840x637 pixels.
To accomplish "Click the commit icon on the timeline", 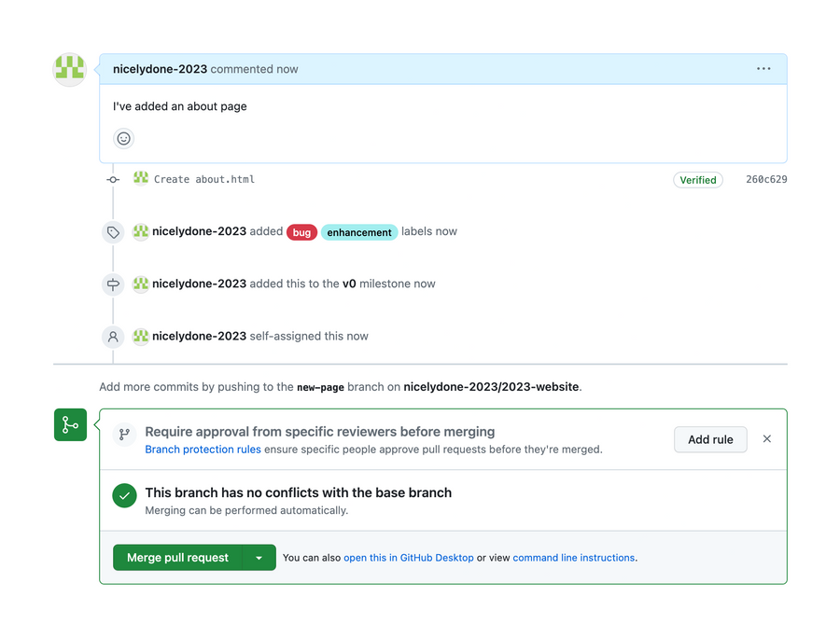I will coord(113,179).
